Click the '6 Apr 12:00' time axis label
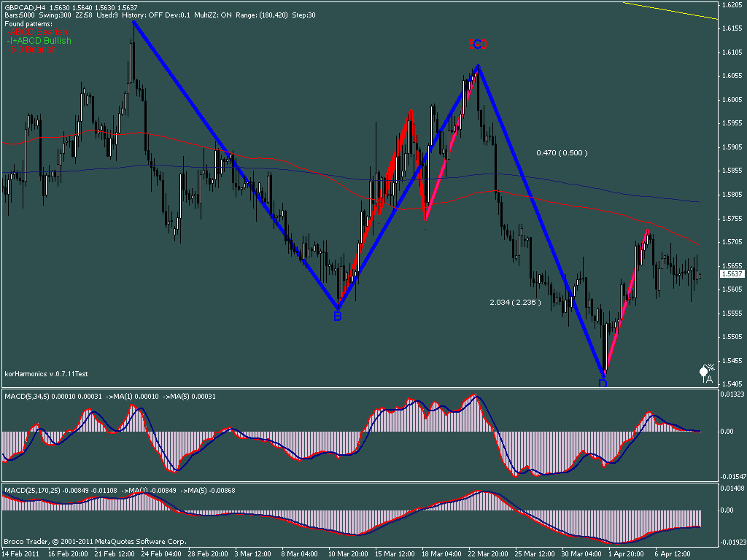Viewport: 747px width, 560px height. coord(673,554)
